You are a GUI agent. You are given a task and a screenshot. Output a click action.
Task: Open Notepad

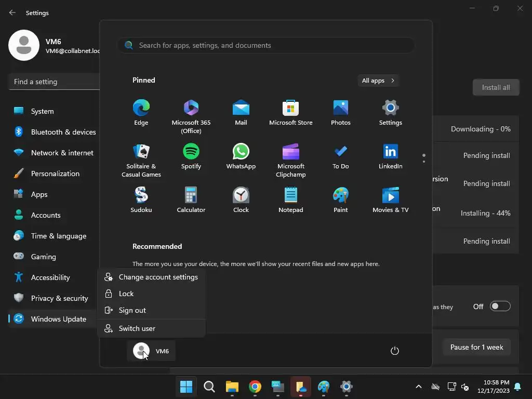click(291, 200)
